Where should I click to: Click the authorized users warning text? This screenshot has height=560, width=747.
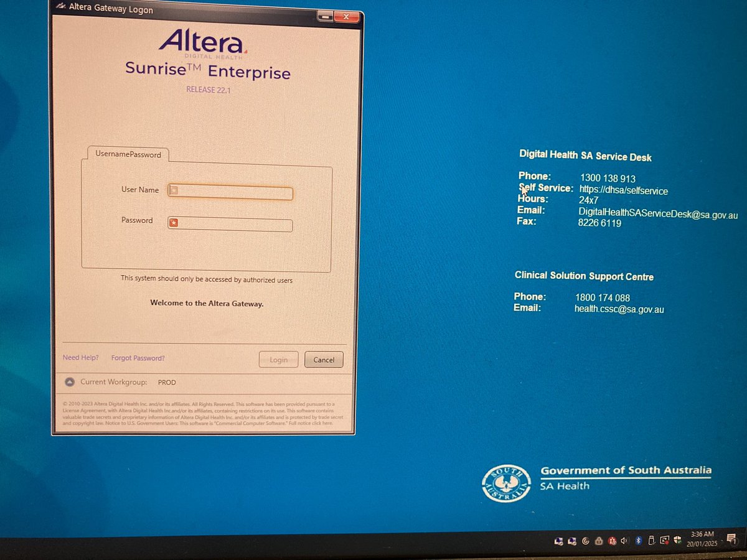(207, 280)
